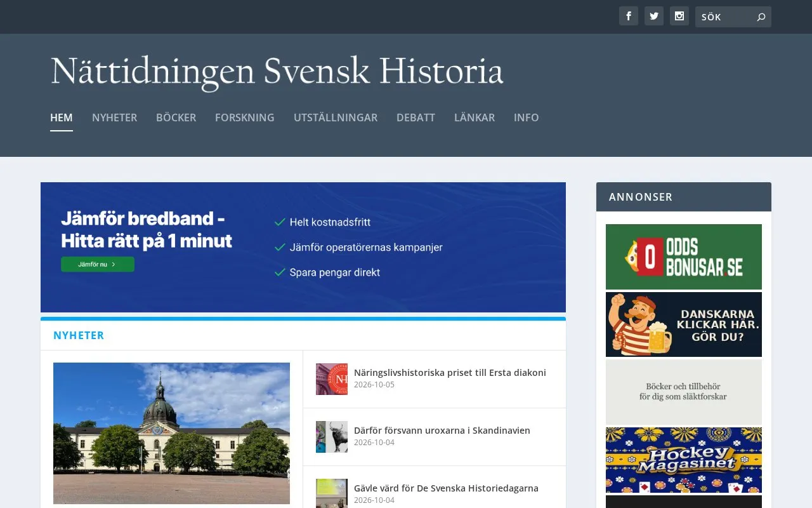Click the green 'Jämför nu' button

98,264
